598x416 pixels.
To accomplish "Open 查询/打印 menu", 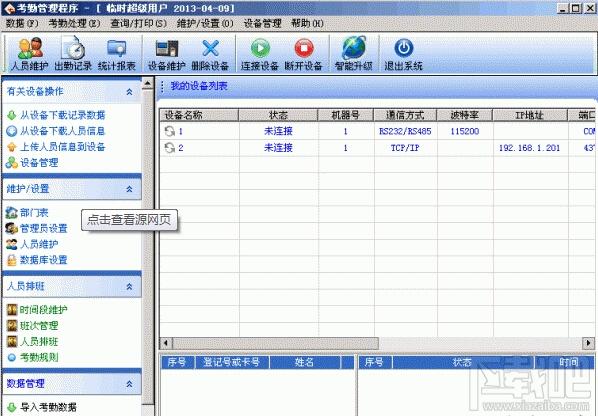I will [x=138, y=24].
